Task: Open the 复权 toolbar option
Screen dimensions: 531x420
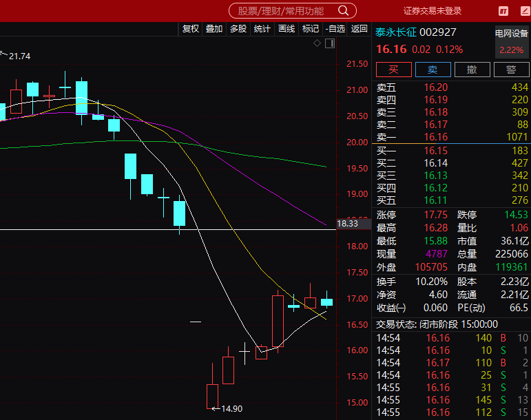Action: [x=190, y=29]
